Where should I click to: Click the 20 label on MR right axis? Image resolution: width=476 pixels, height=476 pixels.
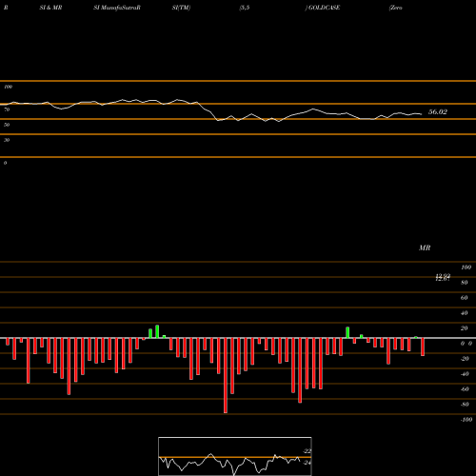click(x=465, y=328)
